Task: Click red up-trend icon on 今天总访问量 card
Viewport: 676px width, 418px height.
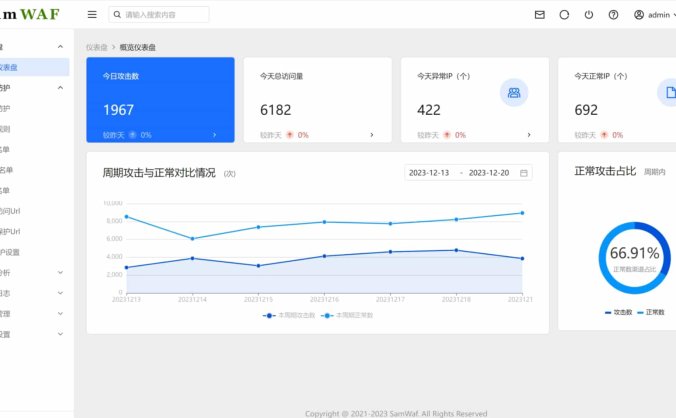Action: [x=290, y=135]
